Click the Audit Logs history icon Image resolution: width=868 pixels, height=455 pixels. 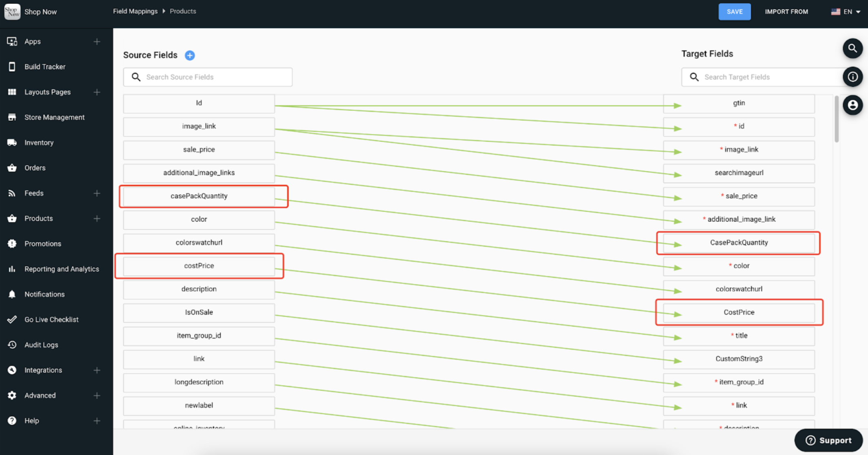[12, 345]
